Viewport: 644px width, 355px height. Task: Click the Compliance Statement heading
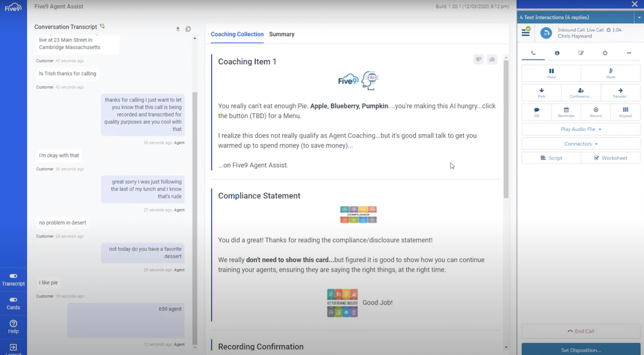coord(259,196)
